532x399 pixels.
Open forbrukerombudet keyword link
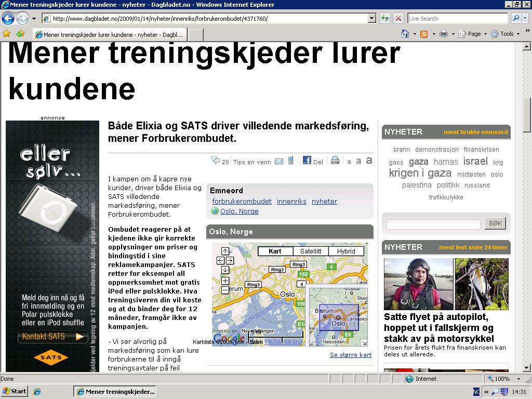pos(242,201)
